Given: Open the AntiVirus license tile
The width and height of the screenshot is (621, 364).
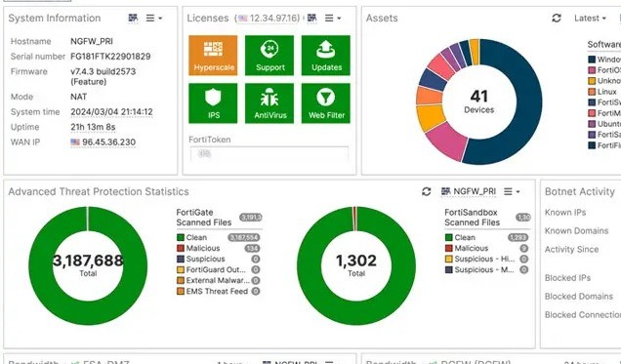Looking at the screenshot, I should pyautogui.click(x=269, y=103).
